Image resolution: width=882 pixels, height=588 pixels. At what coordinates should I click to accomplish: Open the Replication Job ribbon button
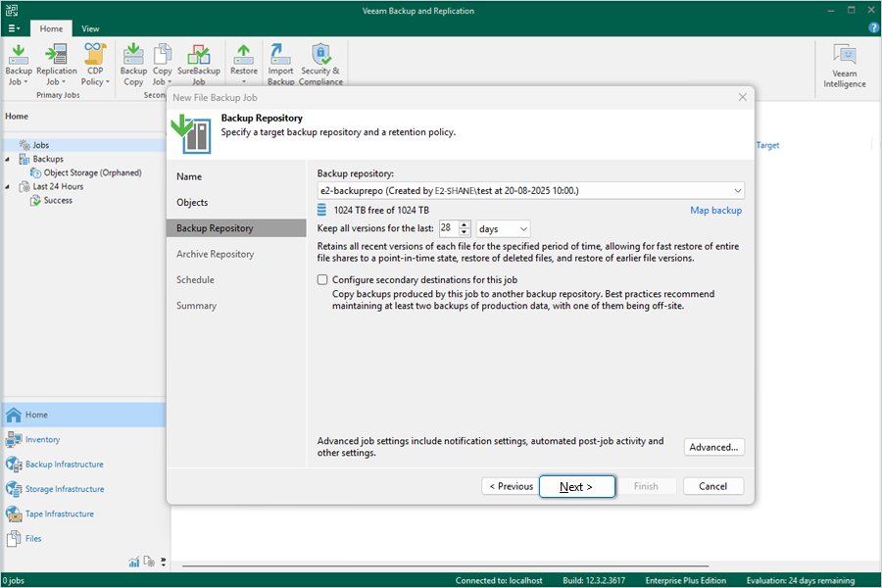pyautogui.click(x=56, y=64)
